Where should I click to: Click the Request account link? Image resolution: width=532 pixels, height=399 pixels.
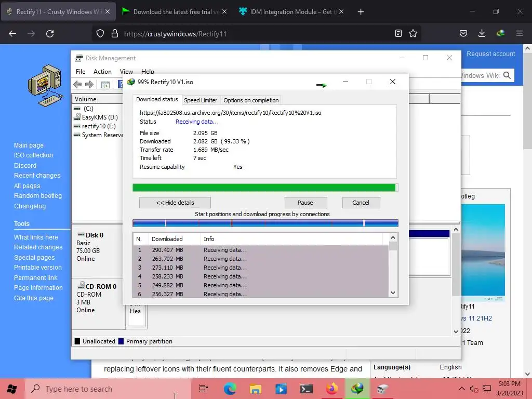[490, 54]
